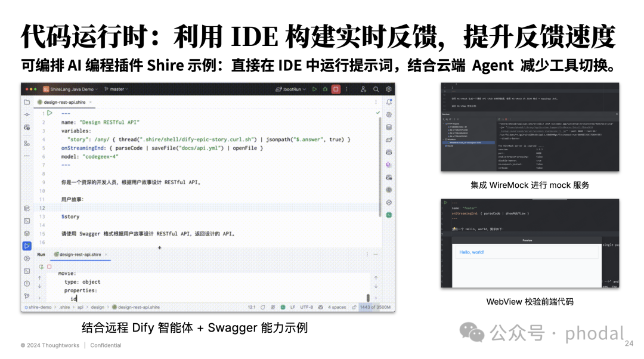Toggle the active Run tool window button
Screen dimensions: 644x359
click(27, 246)
